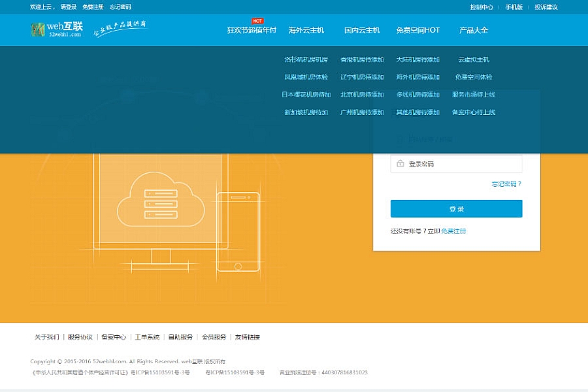
Task: Choose 洛杉矶机房 from the dropdown
Action: pos(306,59)
